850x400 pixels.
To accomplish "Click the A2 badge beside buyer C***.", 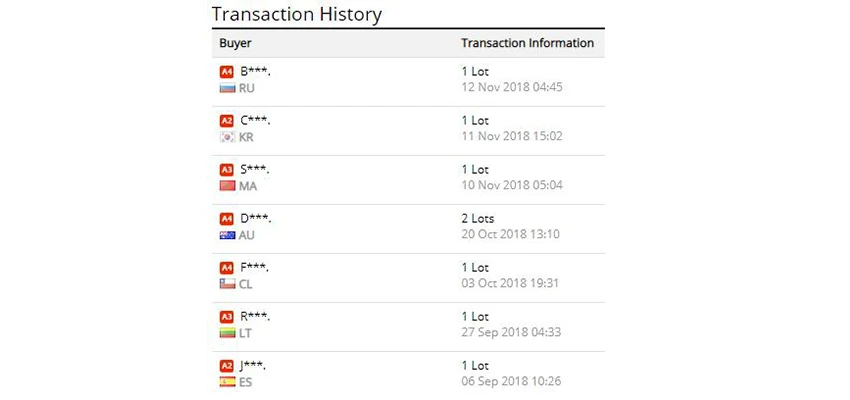I will coord(227,121).
